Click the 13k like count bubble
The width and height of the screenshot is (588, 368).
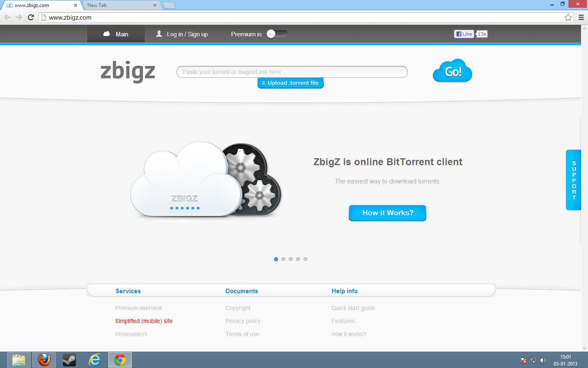pyautogui.click(x=482, y=34)
